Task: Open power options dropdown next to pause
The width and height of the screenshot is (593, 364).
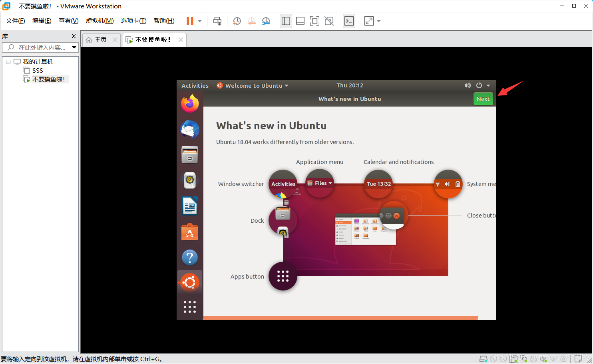Action: [200, 21]
